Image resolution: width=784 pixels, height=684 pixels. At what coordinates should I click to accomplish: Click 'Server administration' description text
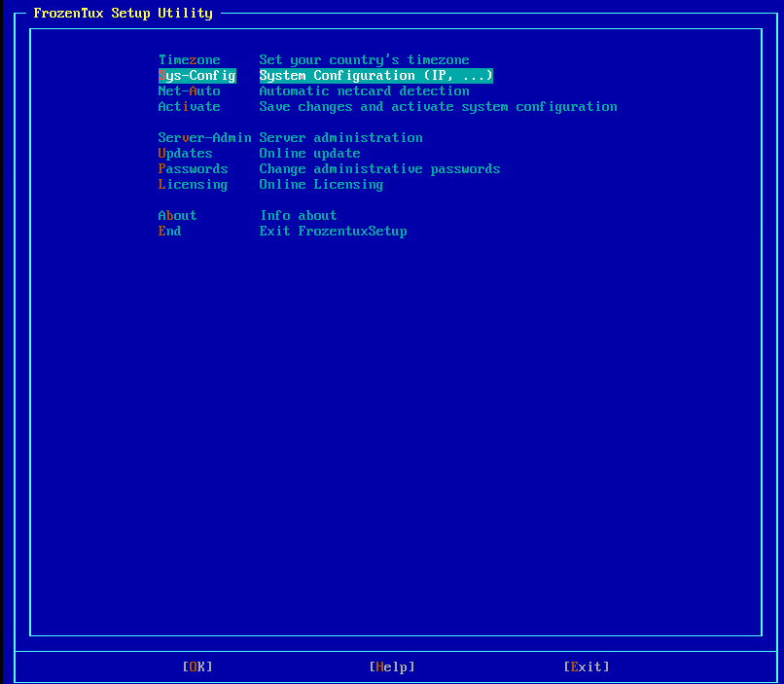tap(341, 137)
